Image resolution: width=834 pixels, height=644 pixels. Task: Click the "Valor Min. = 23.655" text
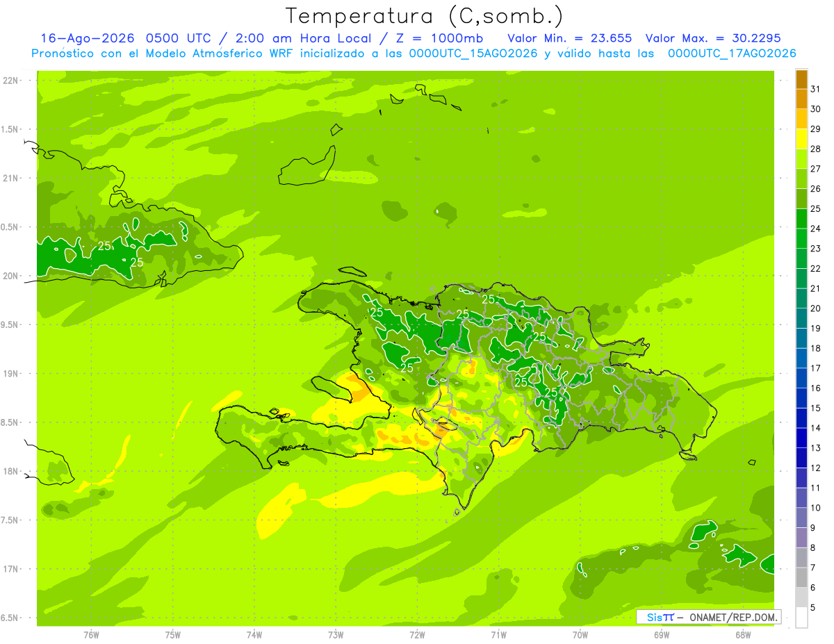(x=570, y=38)
